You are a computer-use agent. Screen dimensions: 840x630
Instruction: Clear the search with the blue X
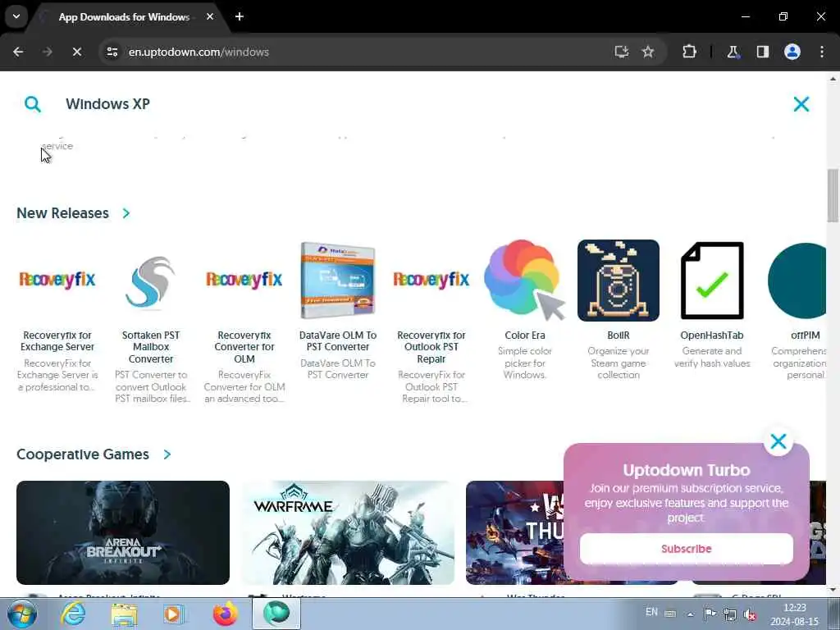point(801,104)
